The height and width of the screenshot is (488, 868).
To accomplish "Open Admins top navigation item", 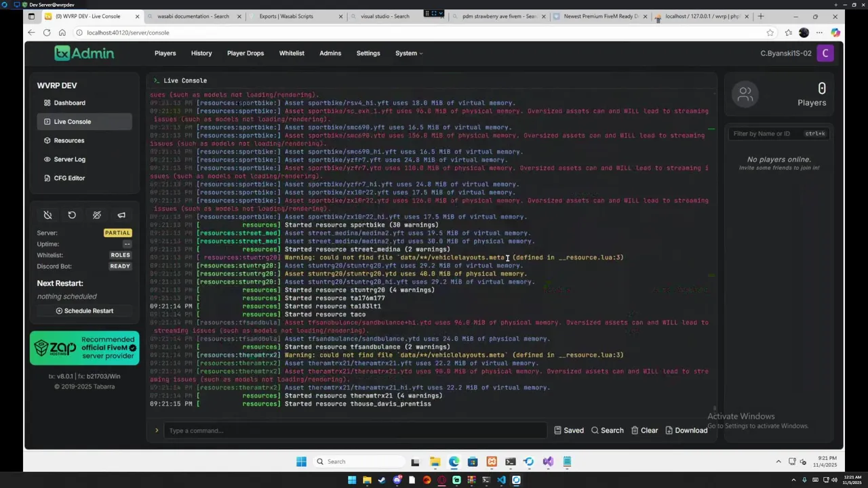I will pos(330,53).
